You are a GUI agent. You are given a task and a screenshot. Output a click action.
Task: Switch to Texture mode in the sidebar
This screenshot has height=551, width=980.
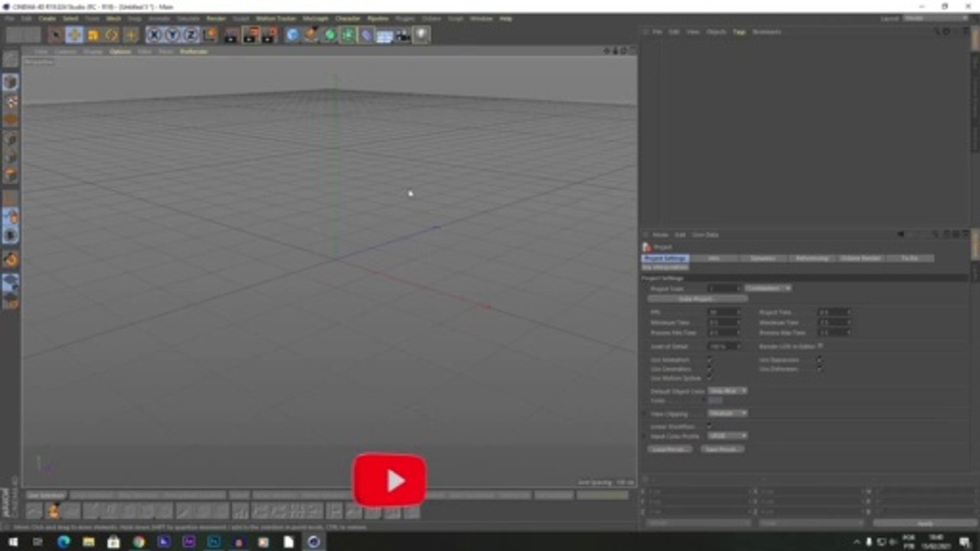[x=11, y=101]
